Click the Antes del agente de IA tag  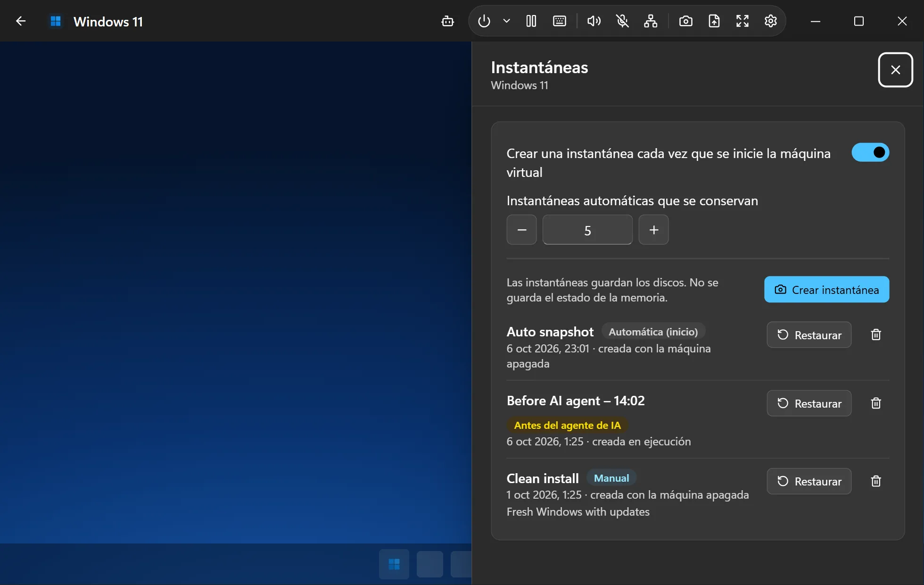(x=567, y=425)
